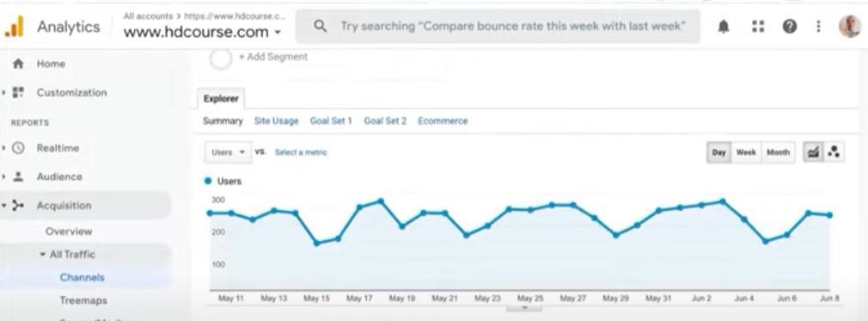Switch to the line chart view icon
The image size is (868, 321).
tap(813, 152)
